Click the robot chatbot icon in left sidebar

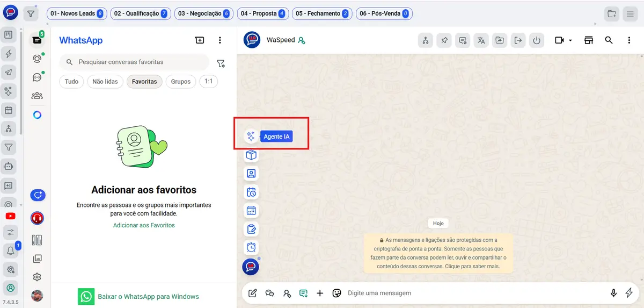[x=9, y=166]
